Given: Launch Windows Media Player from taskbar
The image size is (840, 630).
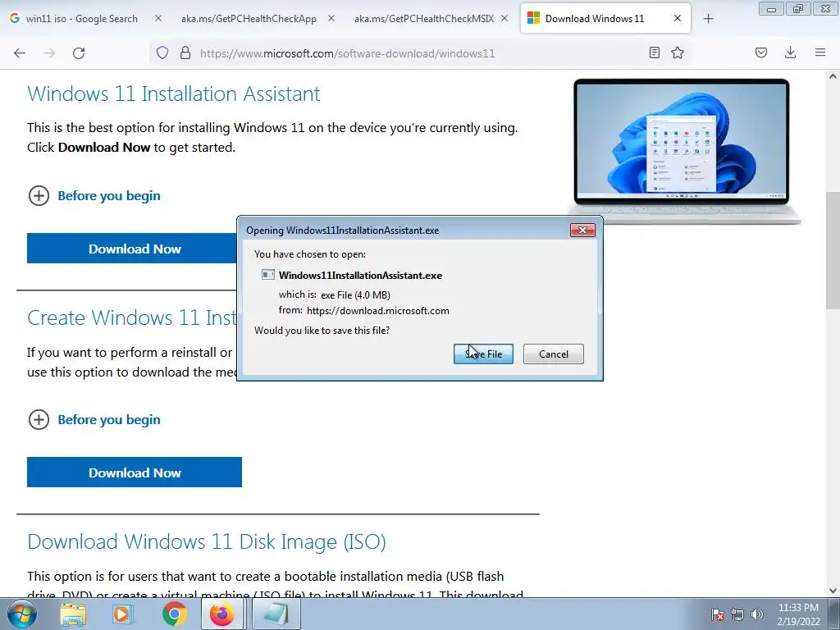Looking at the screenshot, I should [x=123, y=614].
